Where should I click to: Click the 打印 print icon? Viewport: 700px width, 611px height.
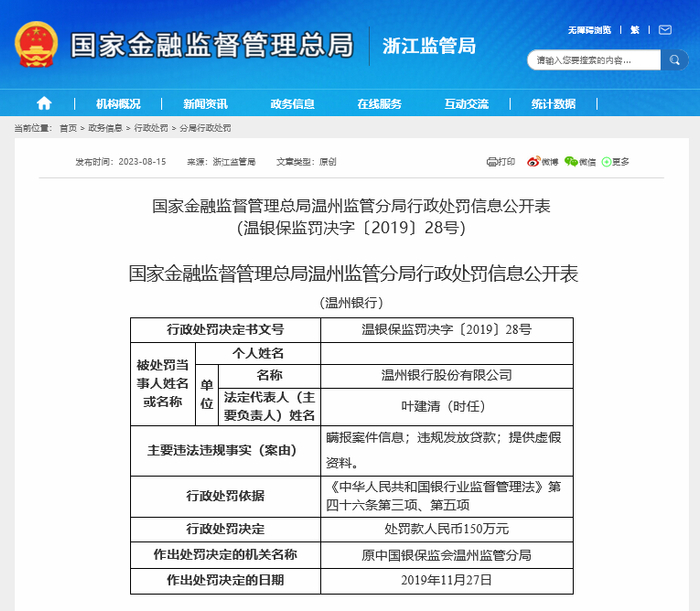(500, 162)
